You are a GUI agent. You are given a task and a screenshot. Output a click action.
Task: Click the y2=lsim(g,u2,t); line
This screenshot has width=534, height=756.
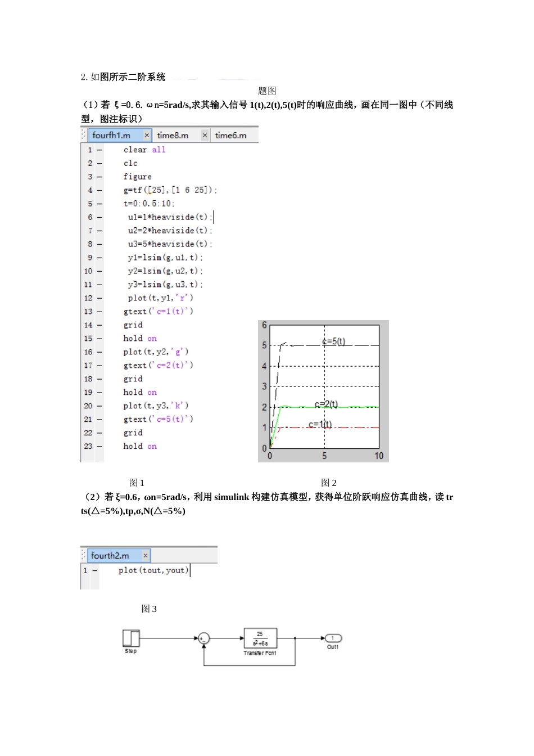(165, 271)
